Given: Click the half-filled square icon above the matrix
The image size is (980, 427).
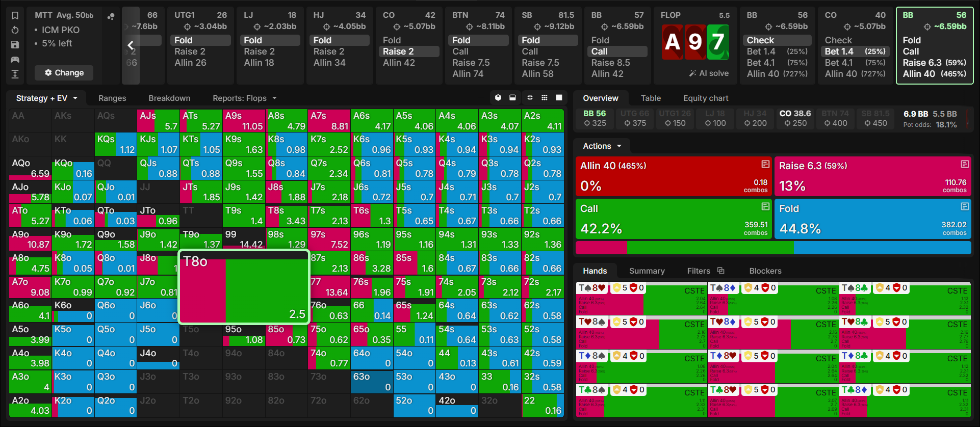Looking at the screenshot, I should 512,98.
